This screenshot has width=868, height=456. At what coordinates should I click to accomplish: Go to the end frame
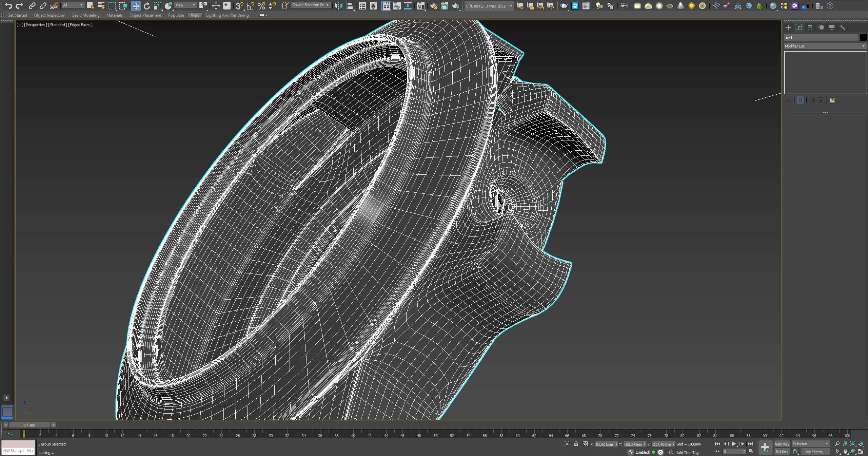[x=750, y=444]
